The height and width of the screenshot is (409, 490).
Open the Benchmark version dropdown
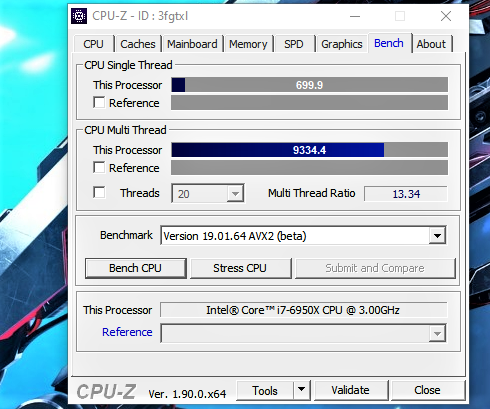(437, 236)
